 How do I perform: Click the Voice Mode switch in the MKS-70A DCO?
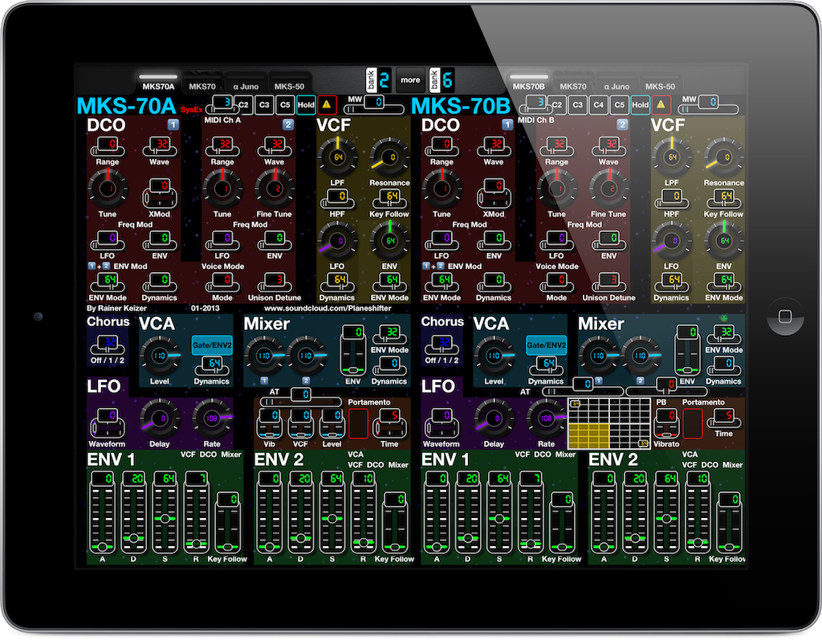click(222, 283)
